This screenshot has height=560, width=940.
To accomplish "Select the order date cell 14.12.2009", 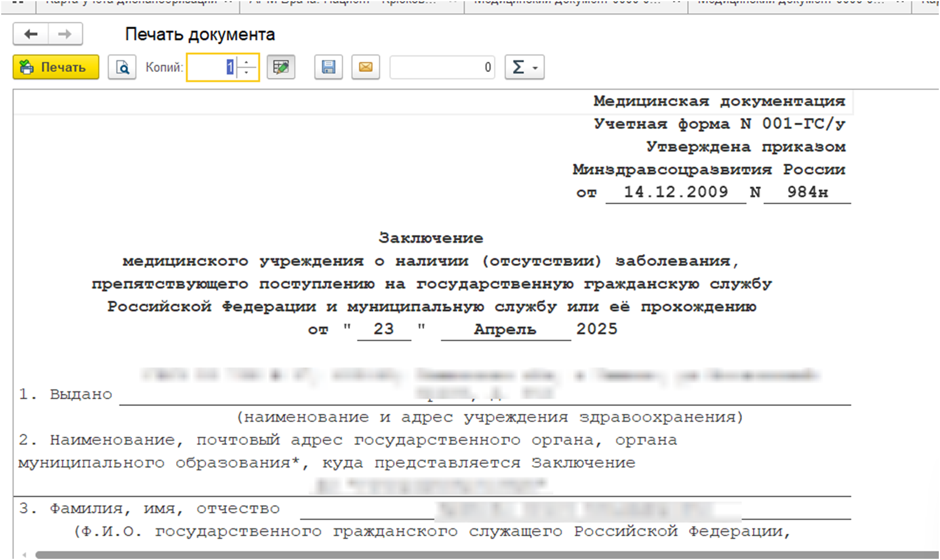I will [x=675, y=192].
